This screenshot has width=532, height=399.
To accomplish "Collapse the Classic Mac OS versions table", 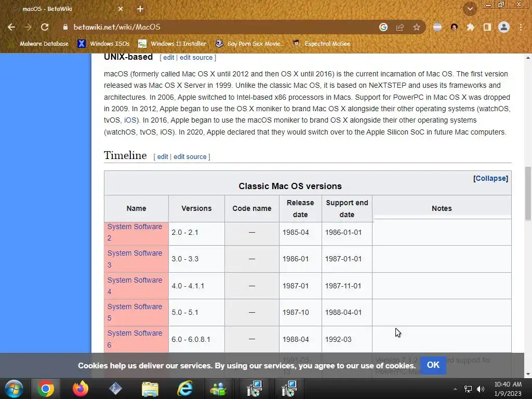I will (x=490, y=179).
